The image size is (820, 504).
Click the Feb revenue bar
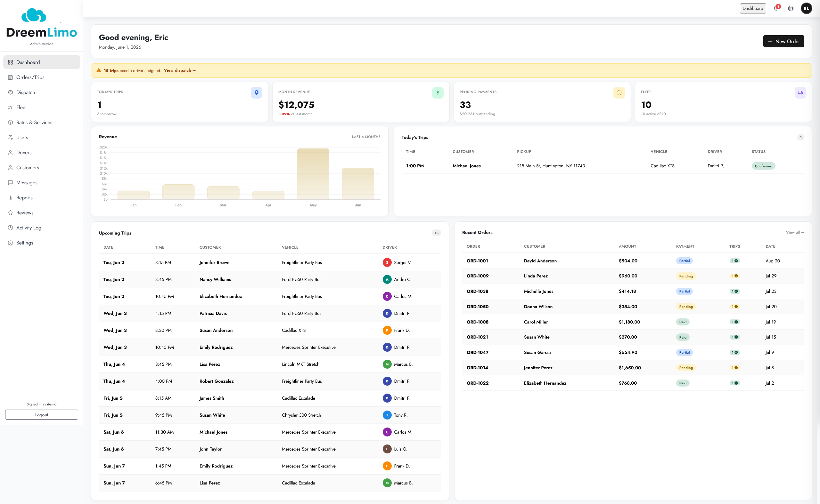point(178,192)
